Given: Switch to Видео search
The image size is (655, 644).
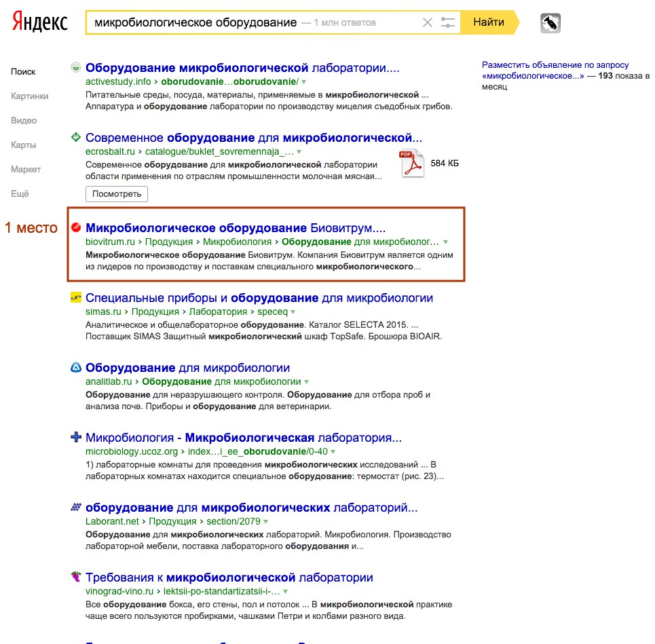Looking at the screenshot, I should (x=24, y=121).
